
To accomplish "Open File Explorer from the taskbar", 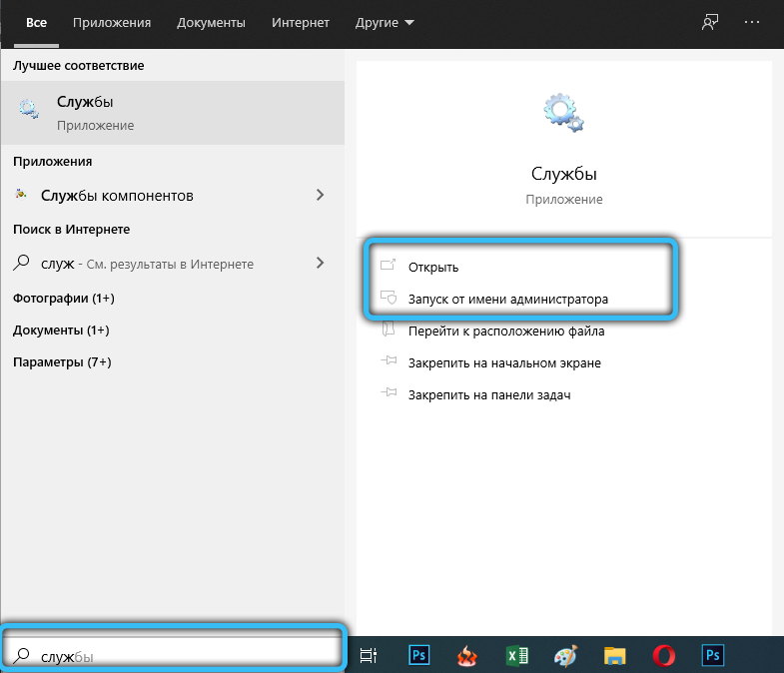I will (615, 655).
